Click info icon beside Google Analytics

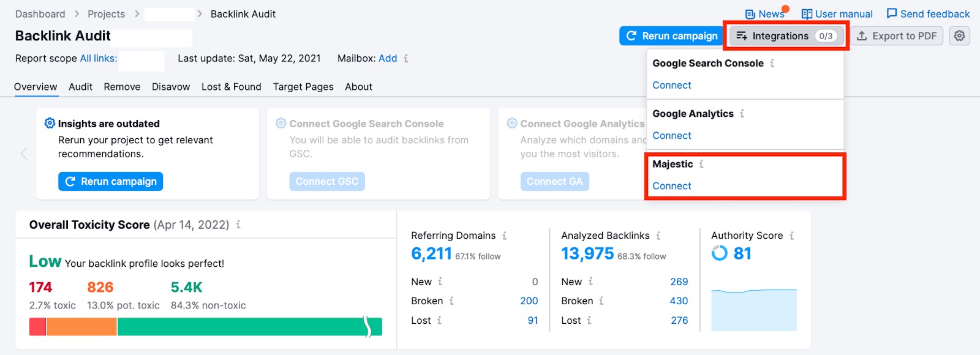click(x=742, y=113)
